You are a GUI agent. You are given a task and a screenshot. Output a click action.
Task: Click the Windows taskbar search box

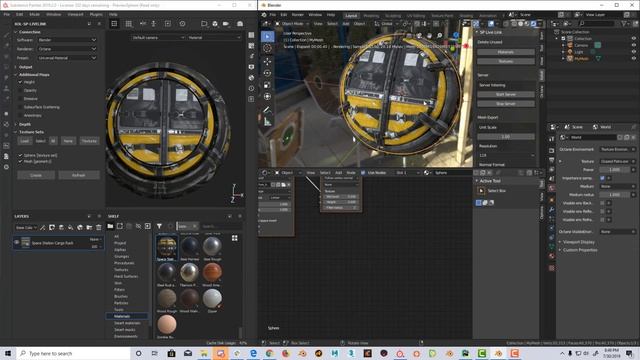click(73, 353)
